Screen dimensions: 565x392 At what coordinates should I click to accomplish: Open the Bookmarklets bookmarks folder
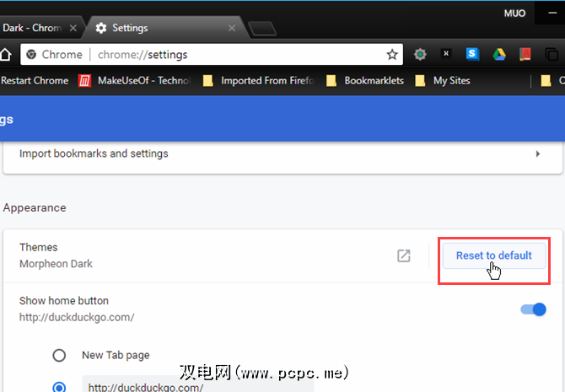pos(364,81)
